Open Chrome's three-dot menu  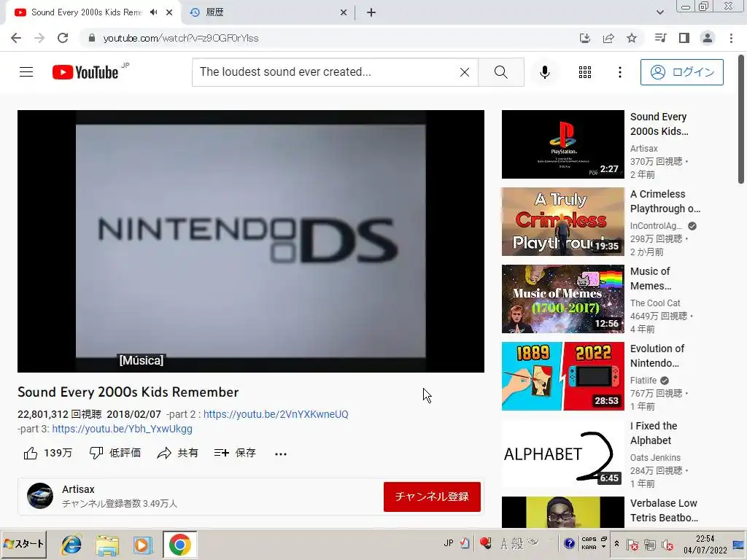click(731, 38)
